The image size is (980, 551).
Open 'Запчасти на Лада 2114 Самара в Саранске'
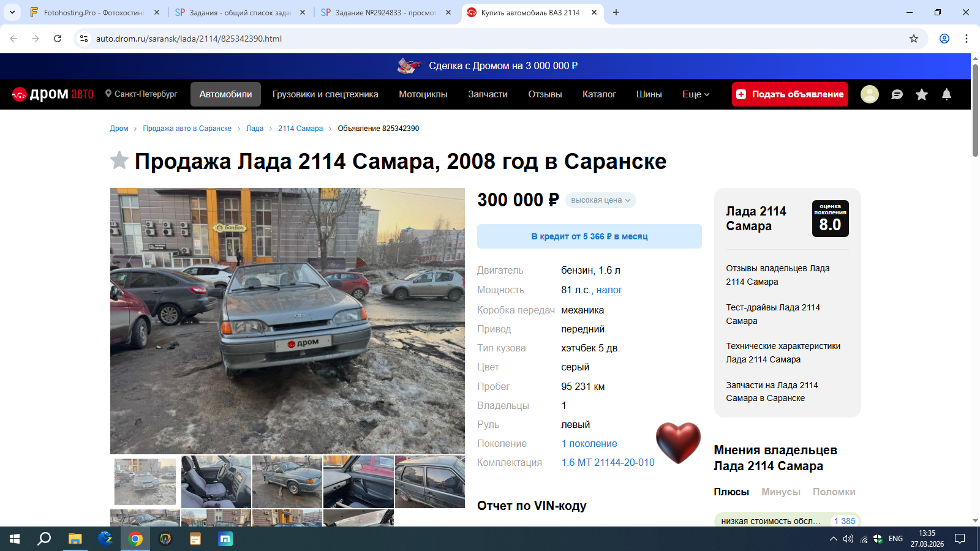772,392
